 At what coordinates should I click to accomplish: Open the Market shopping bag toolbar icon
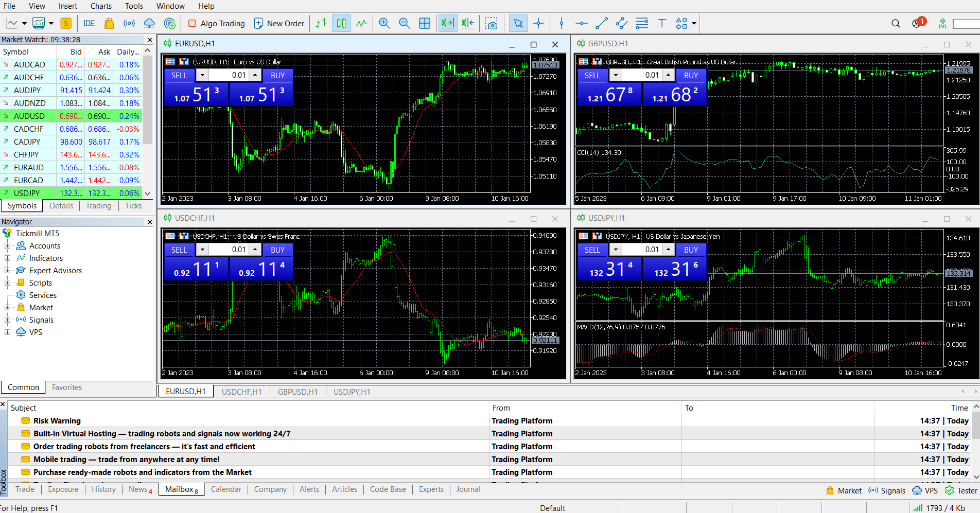click(109, 24)
